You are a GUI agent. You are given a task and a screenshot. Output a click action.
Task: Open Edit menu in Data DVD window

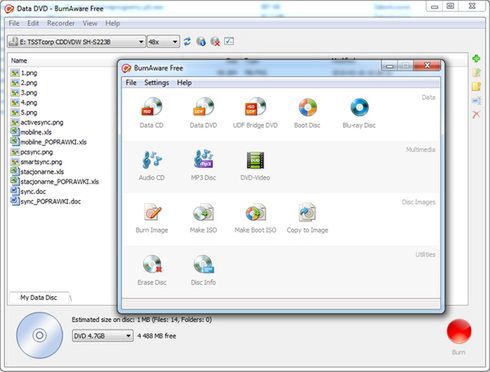coord(33,23)
